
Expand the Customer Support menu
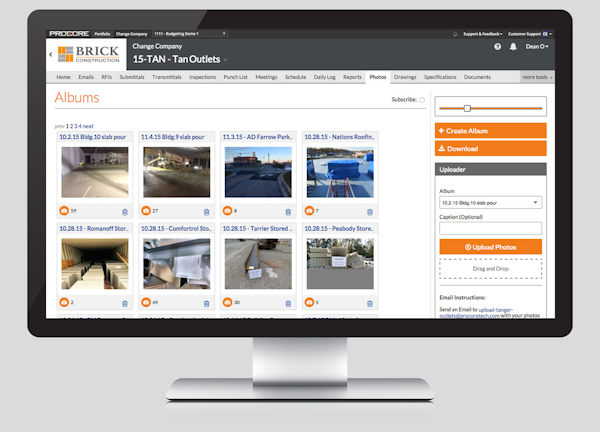530,34
